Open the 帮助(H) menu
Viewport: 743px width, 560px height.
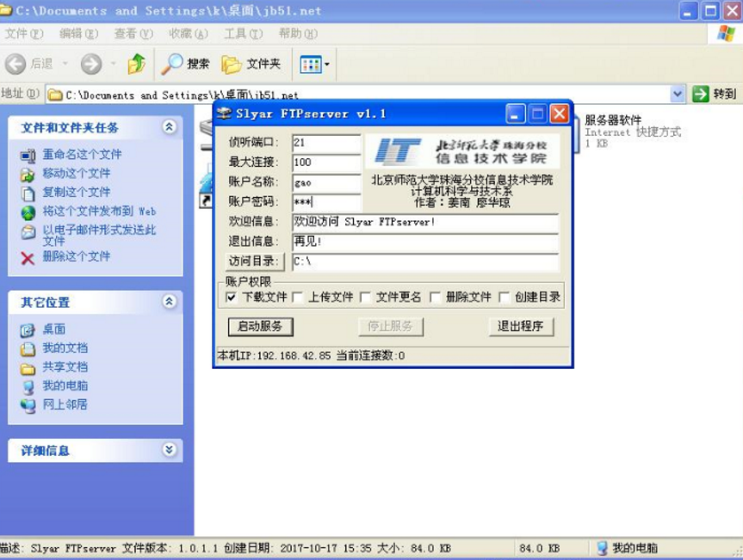click(298, 34)
